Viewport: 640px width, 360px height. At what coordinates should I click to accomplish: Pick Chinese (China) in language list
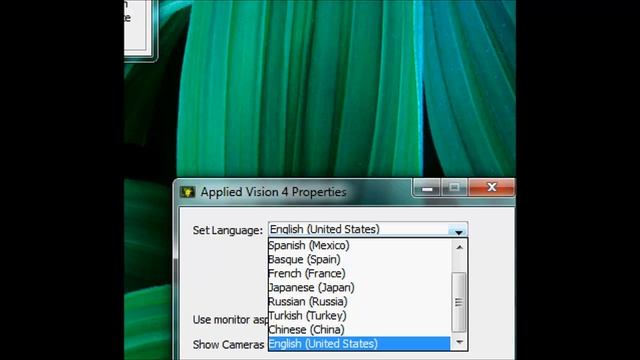click(x=359, y=329)
